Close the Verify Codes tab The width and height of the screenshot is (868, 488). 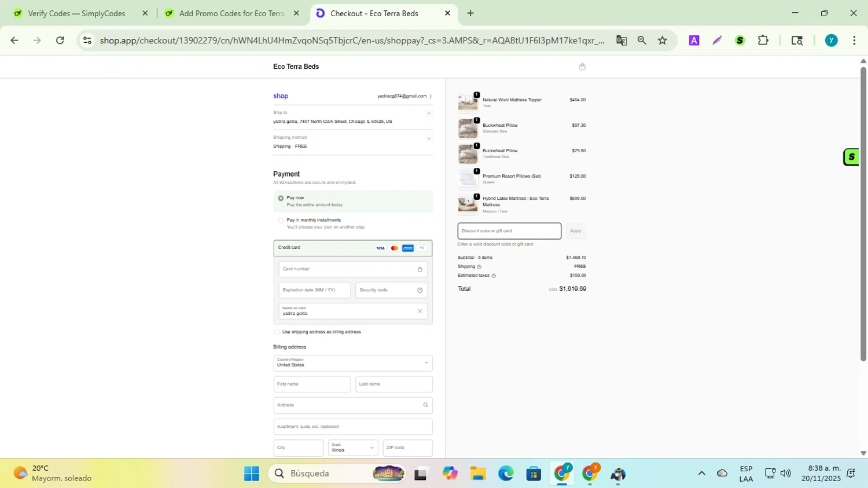click(145, 13)
